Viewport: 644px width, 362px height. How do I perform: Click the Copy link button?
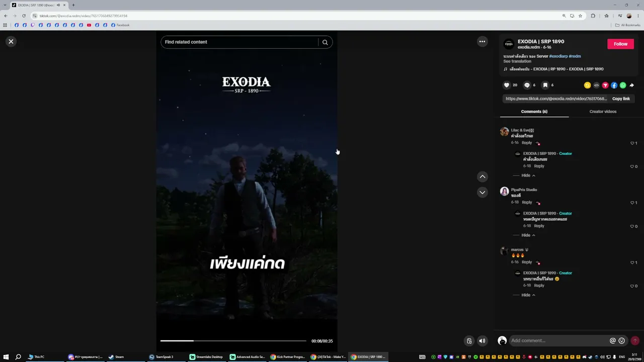pyautogui.click(x=621, y=99)
